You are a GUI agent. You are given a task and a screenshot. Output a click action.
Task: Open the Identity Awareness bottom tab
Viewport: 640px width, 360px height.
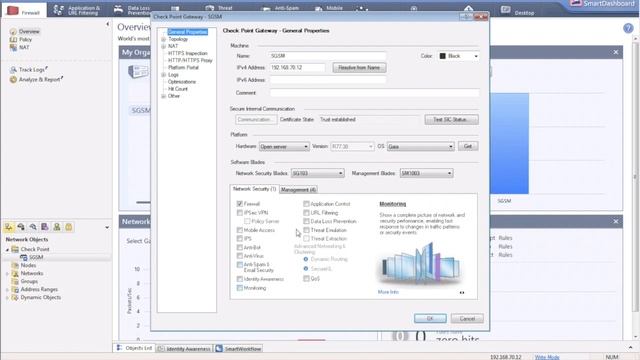[184, 349]
